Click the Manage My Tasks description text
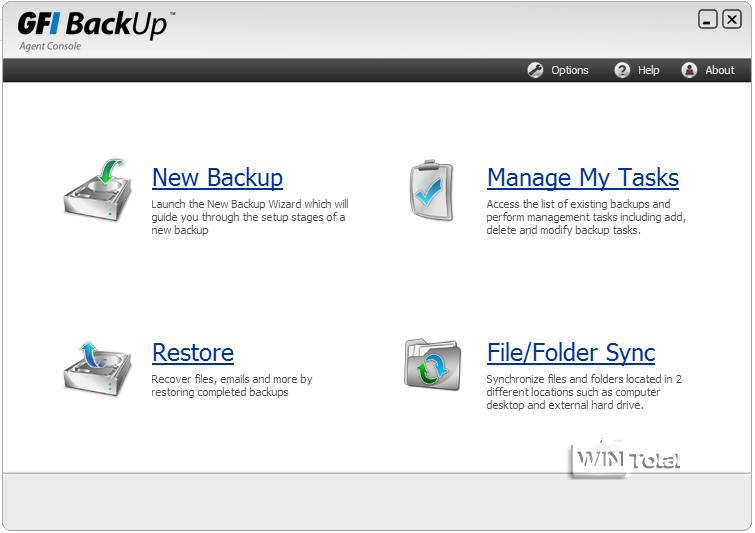 pos(586,216)
